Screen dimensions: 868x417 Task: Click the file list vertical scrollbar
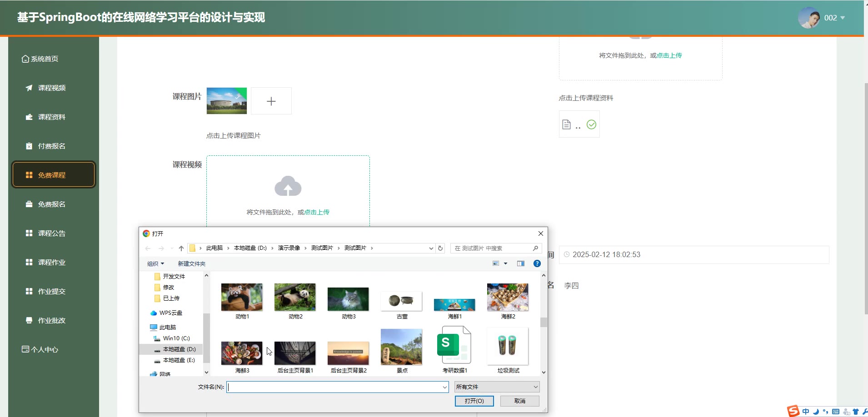[544, 322]
